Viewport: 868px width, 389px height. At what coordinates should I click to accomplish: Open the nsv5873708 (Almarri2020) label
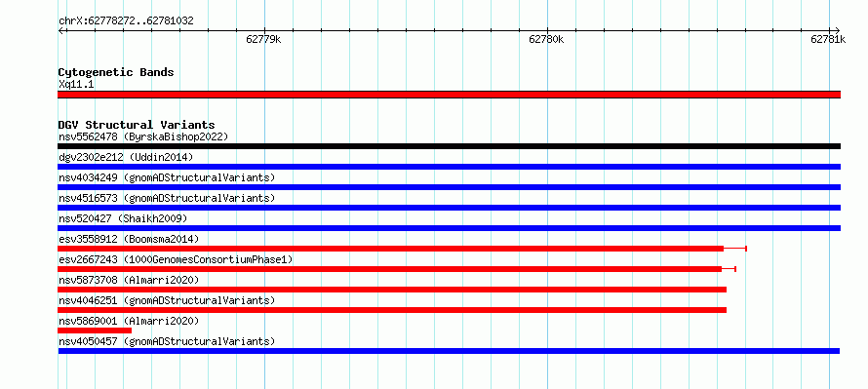click(129, 280)
